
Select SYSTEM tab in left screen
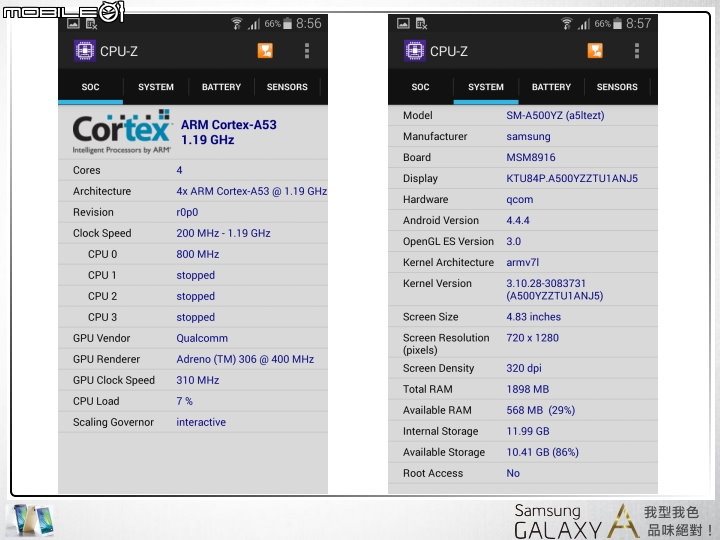coord(156,87)
